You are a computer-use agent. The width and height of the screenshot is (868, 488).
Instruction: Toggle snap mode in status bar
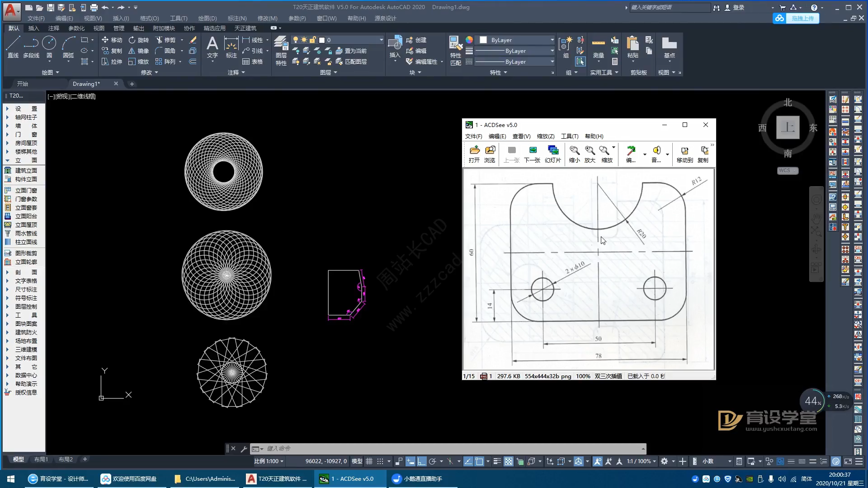pos(380,461)
